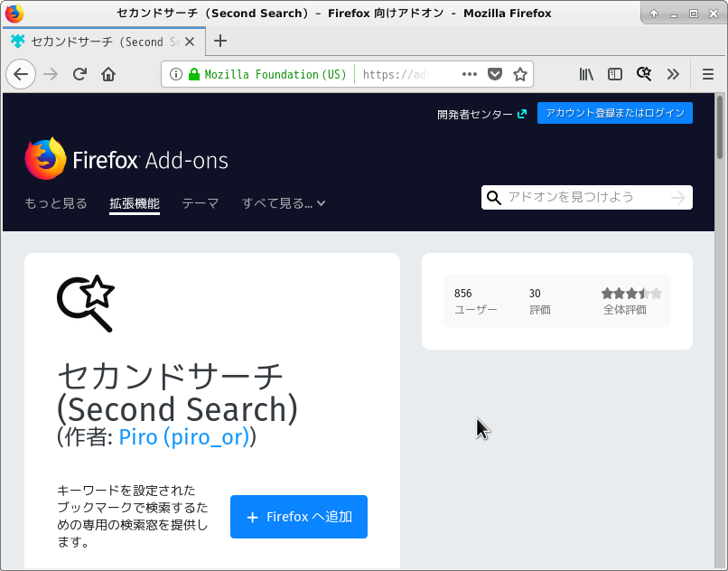Image resolution: width=728 pixels, height=571 pixels.
Task: Click the Firefox へ追加 button
Action: click(298, 516)
